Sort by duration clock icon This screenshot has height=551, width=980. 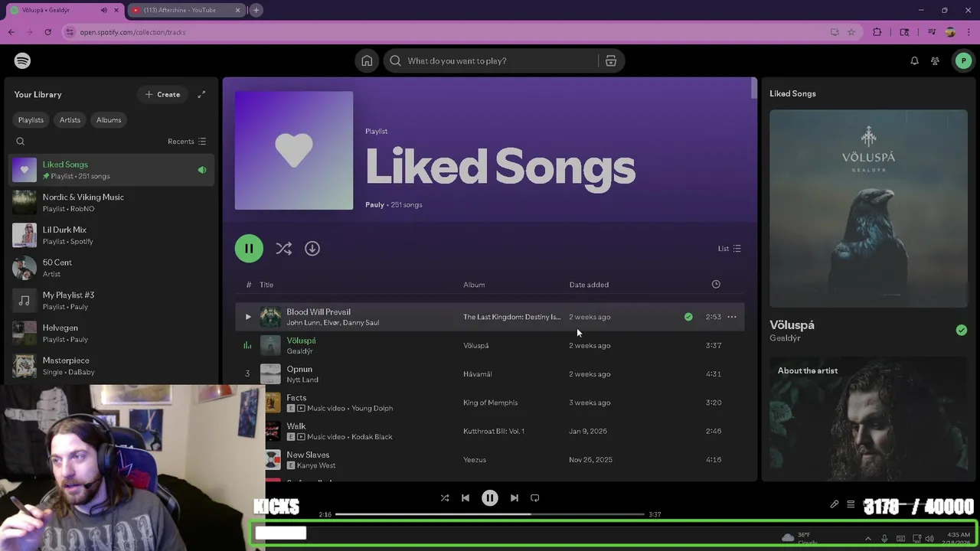click(716, 285)
